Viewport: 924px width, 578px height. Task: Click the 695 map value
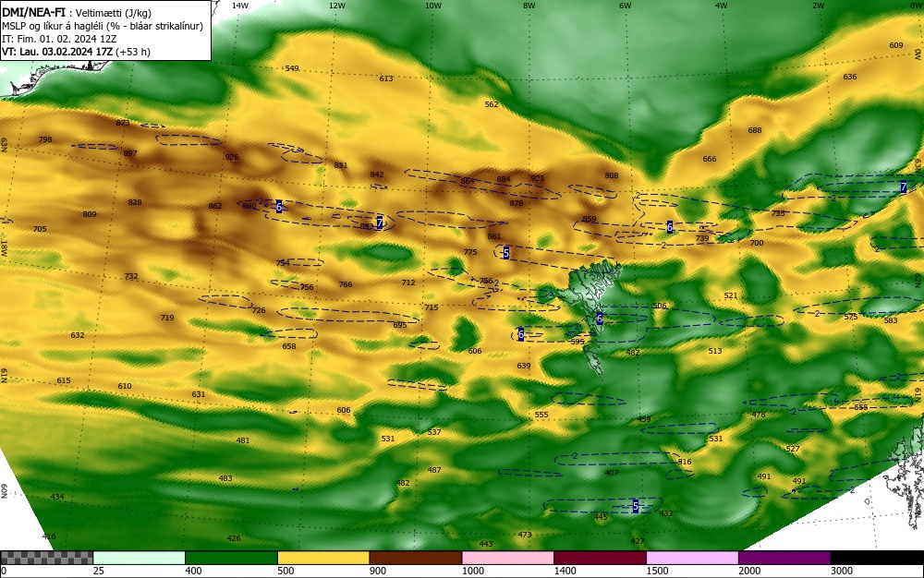[399, 325]
